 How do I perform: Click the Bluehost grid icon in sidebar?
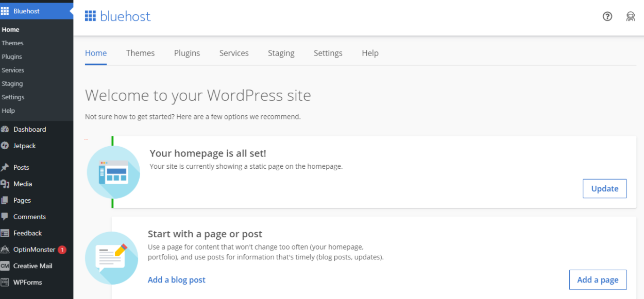(5, 11)
